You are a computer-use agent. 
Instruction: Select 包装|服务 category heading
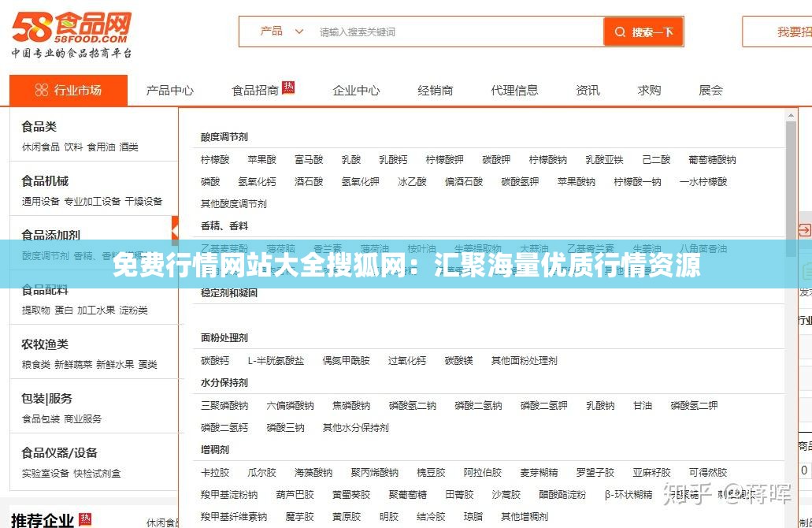(46, 399)
